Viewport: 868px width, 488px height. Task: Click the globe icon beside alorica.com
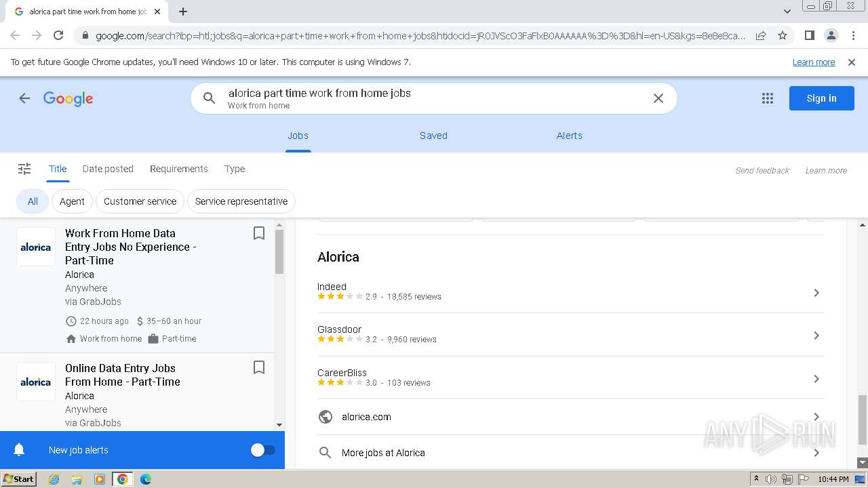pos(325,417)
